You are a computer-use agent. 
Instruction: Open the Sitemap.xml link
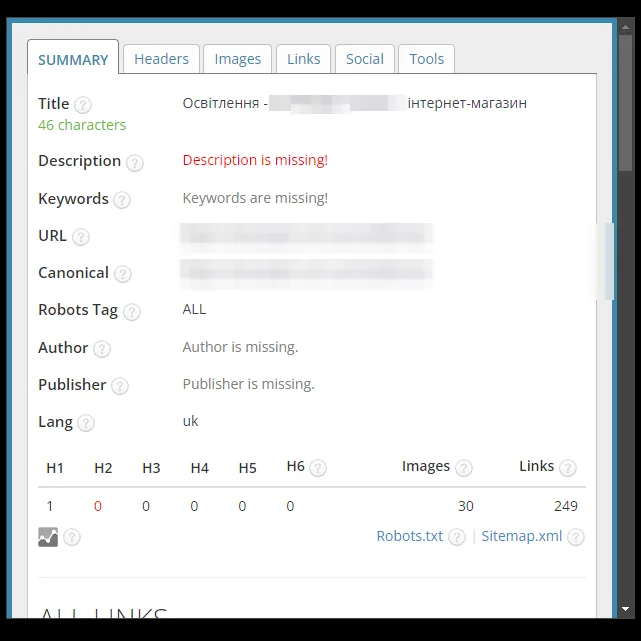(x=522, y=536)
